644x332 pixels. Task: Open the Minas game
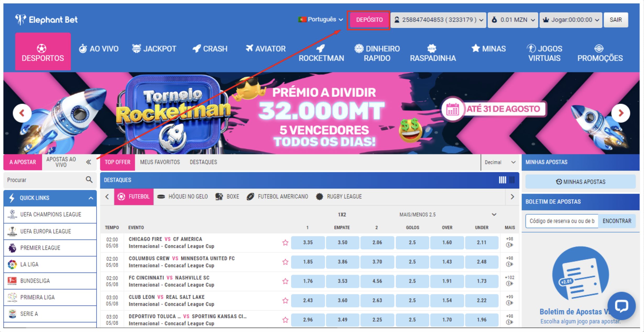(489, 49)
